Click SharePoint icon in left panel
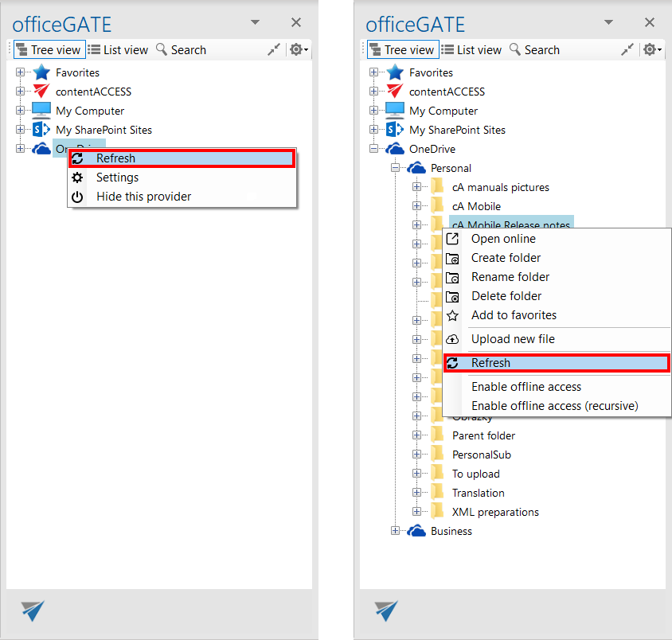Screen dimensions: 672x640 (41, 129)
